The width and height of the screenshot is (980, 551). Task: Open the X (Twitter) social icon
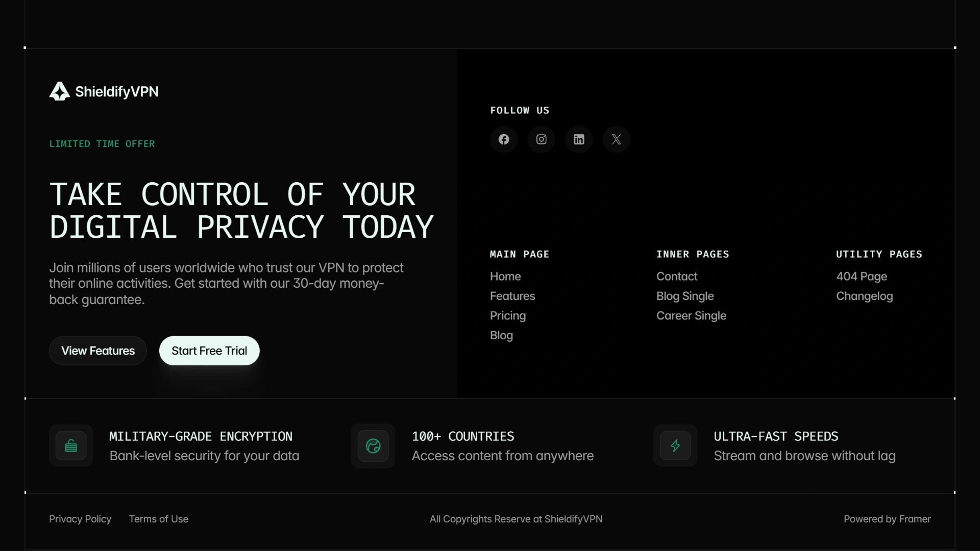(x=617, y=139)
